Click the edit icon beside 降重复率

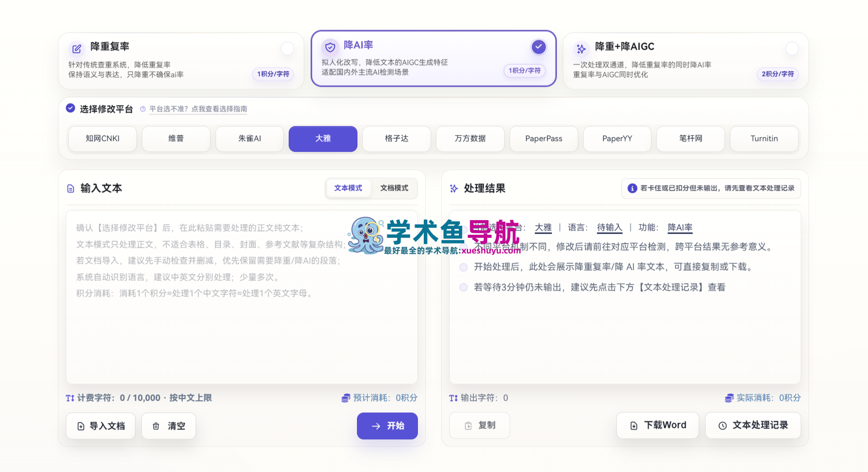coord(77,49)
